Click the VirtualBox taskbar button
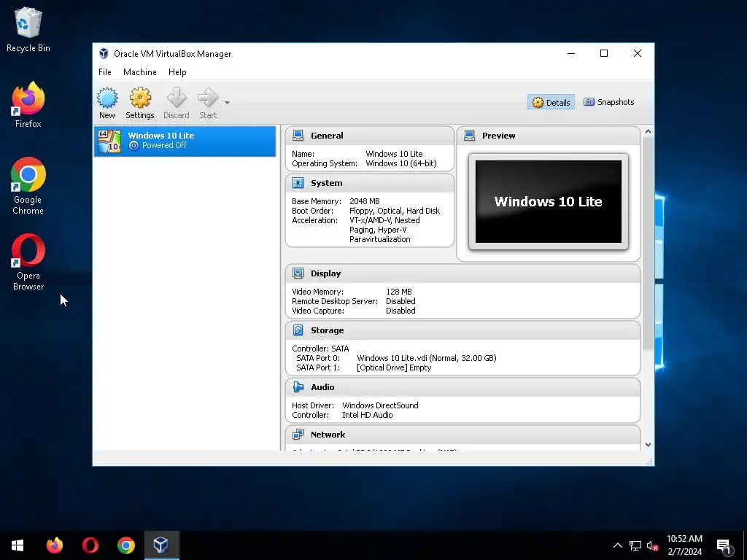This screenshot has height=560, width=747. click(x=161, y=545)
